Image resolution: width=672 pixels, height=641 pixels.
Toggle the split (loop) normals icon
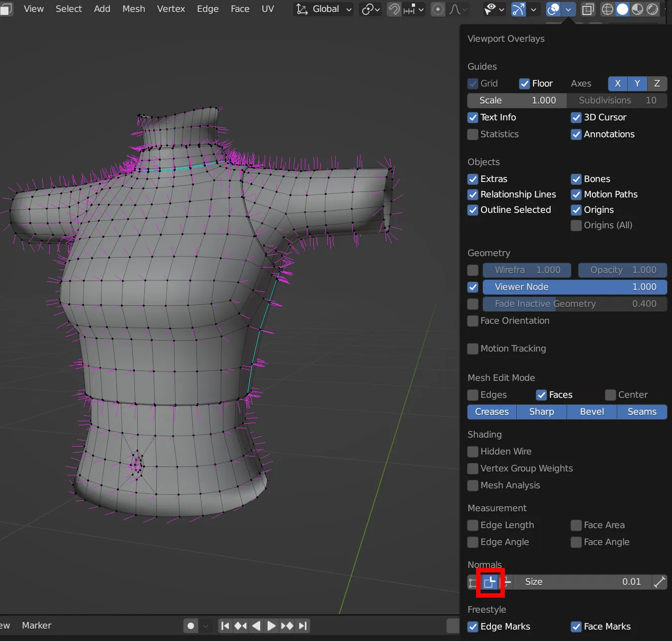tap(490, 582)
